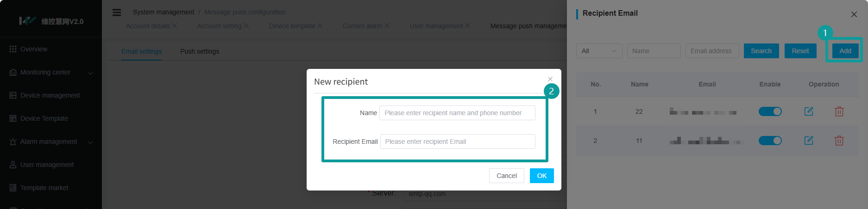Close the New recipient dialog
Screen dimensions: 868x209
550,79
